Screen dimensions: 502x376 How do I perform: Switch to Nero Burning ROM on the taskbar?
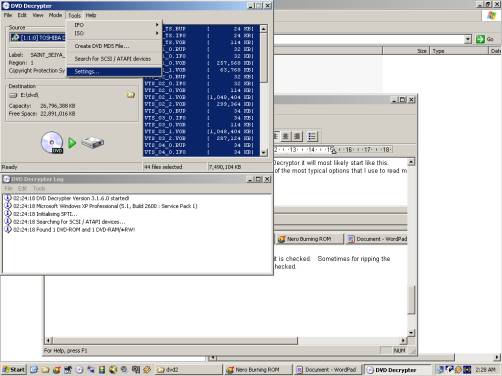[258, 370]
